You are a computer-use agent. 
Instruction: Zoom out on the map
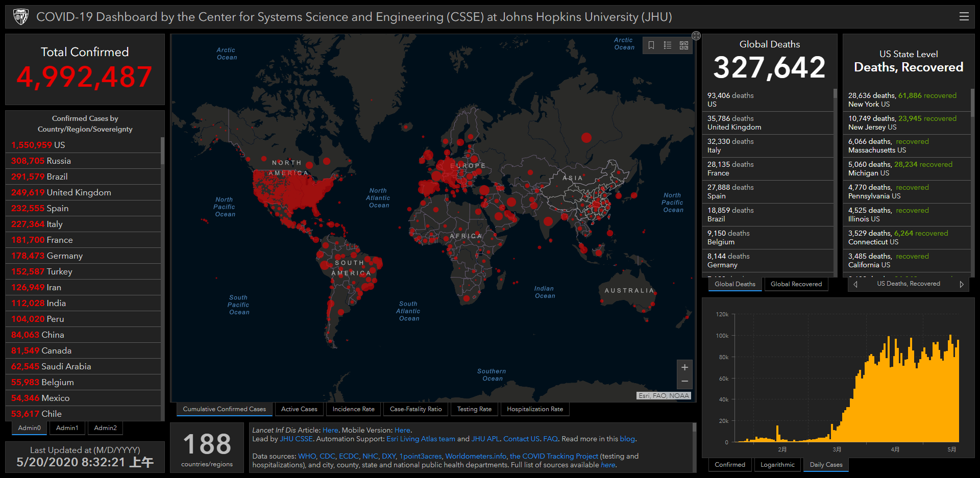point(684,381)
